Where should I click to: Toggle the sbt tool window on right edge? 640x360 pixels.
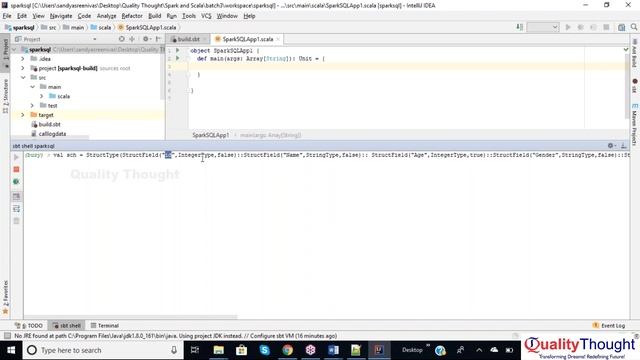click(x=634, y=85)
